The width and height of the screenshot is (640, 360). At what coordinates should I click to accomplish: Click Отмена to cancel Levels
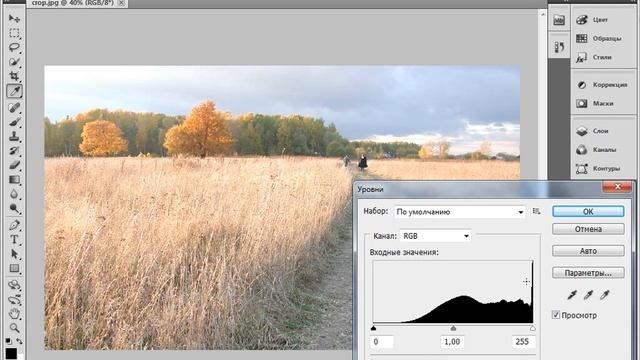pyautogui.click(x=588, y=229)
